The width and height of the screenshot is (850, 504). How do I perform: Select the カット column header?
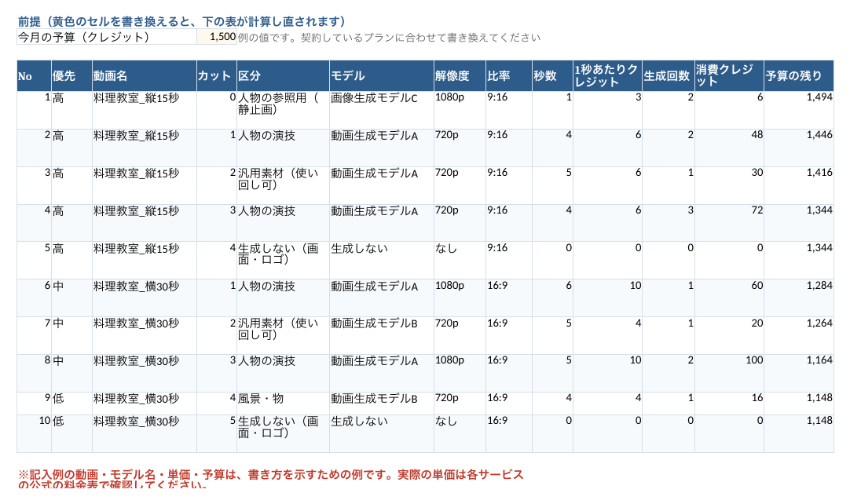(x=217, y=76)
